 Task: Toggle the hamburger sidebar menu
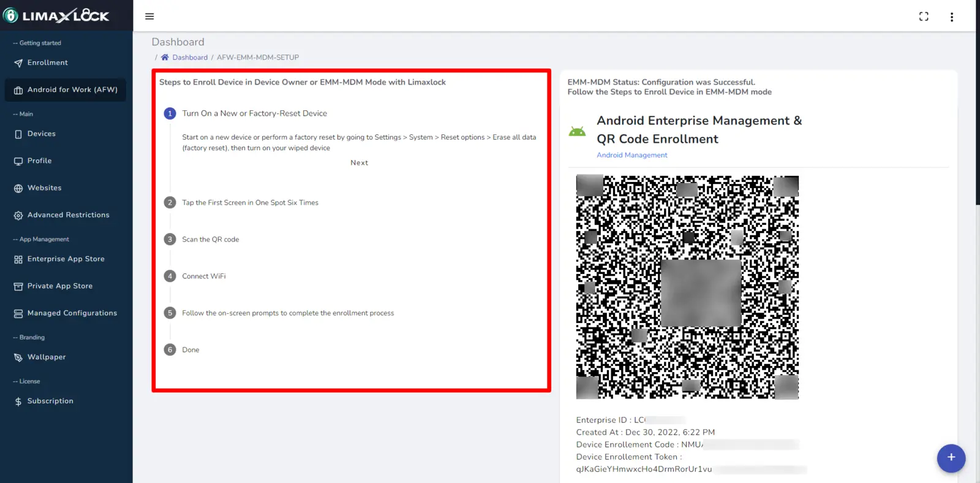(x=149, y=17)
